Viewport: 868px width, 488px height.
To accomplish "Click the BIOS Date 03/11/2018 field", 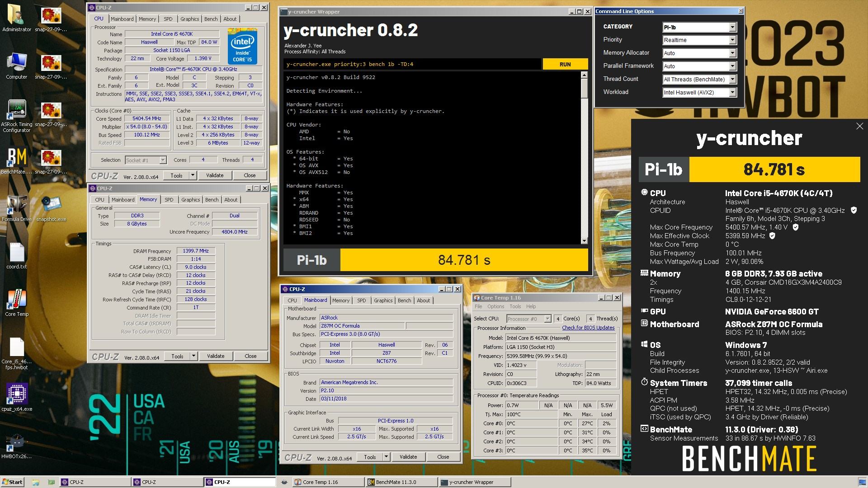I will [386, 399].
